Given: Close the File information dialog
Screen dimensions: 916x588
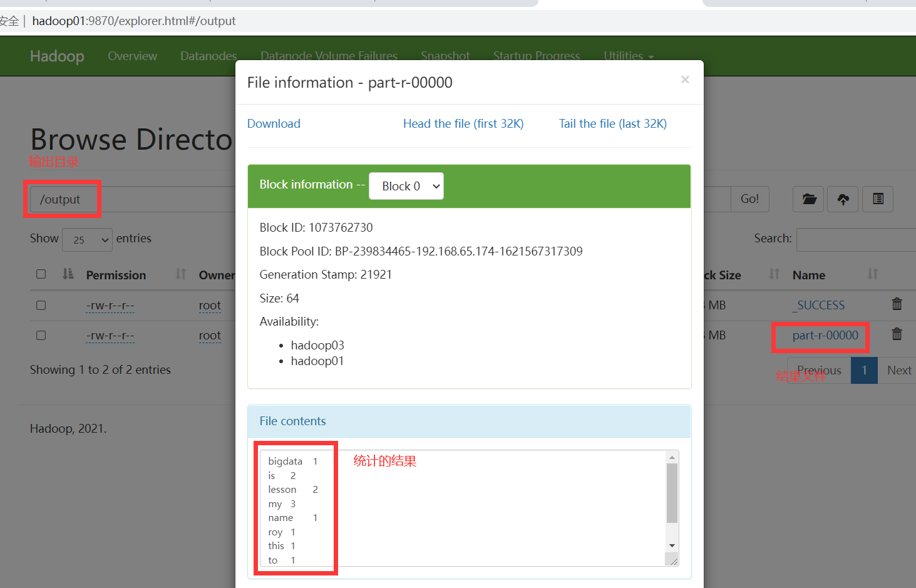Looking at the screenshot, I should pos(685,80).
